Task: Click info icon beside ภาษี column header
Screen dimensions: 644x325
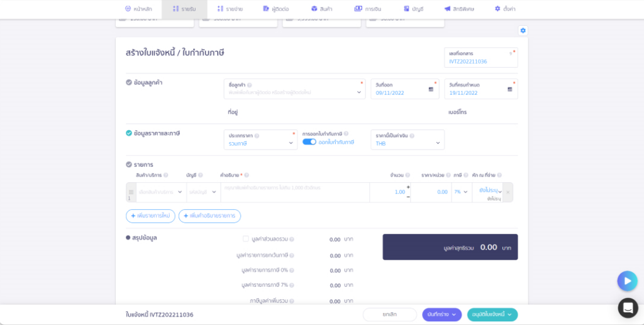Action: 466,175
